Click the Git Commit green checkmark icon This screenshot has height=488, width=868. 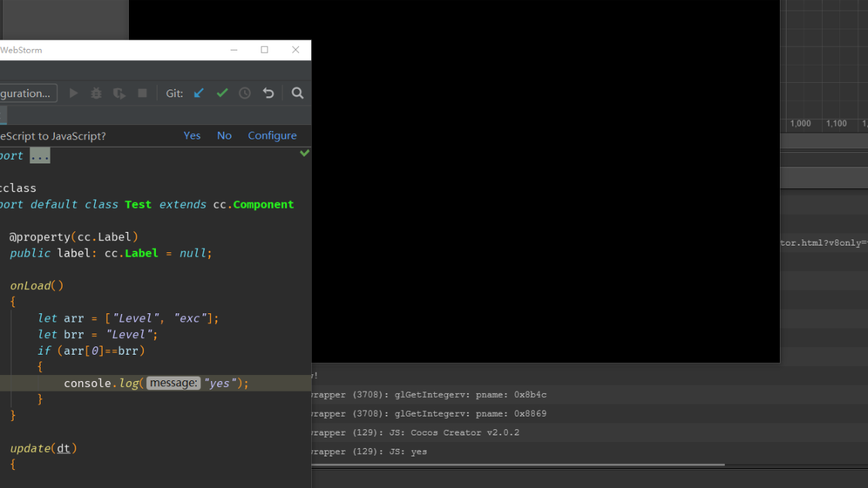(x=222, y=93)
